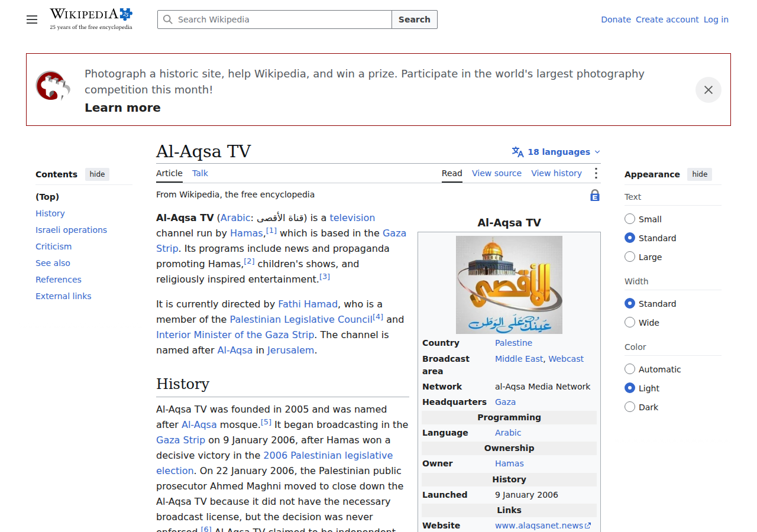
Task: Choose Dark color mode
Action: [x=630, y=407]
